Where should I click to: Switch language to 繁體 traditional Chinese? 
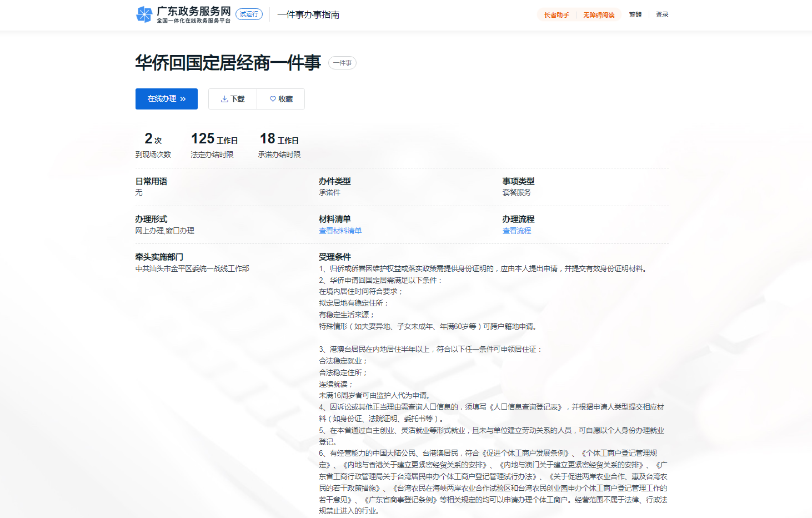(x=635, y=14)
